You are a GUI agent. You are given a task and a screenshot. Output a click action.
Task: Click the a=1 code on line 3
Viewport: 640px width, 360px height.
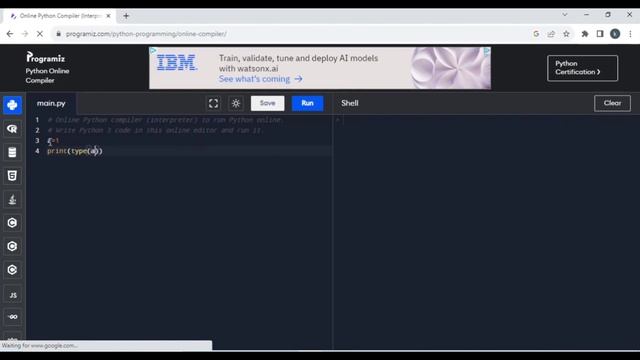[53, 141]
